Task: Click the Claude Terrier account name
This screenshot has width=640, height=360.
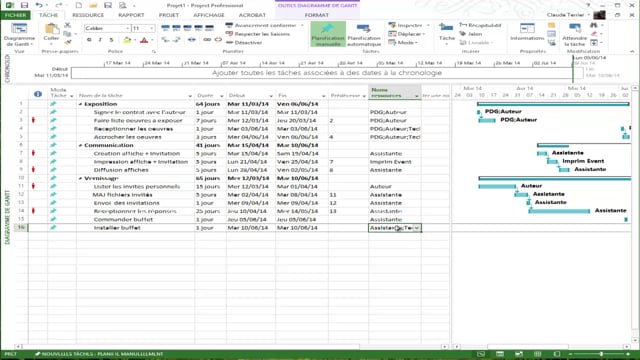Action: click(x=565, y=15)
